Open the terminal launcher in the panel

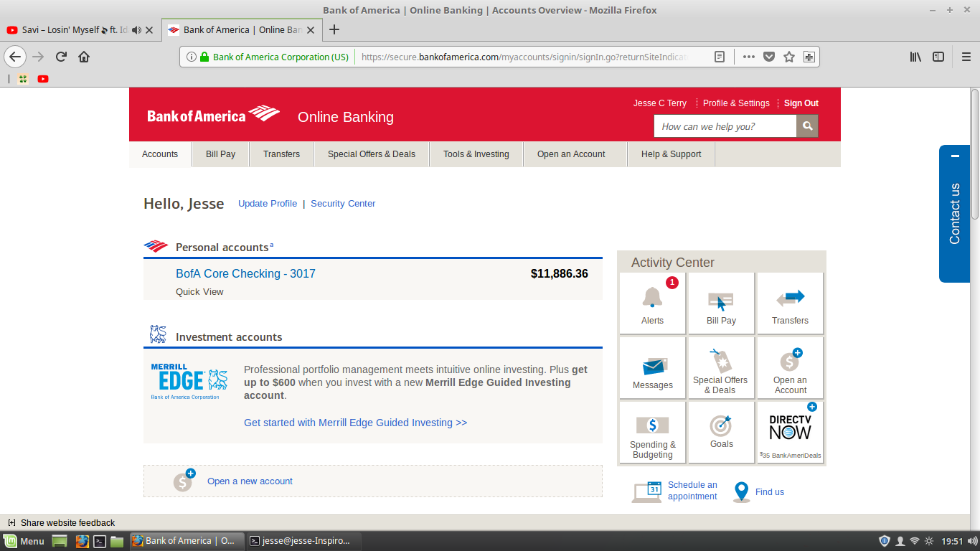click(x=100, y=541)
